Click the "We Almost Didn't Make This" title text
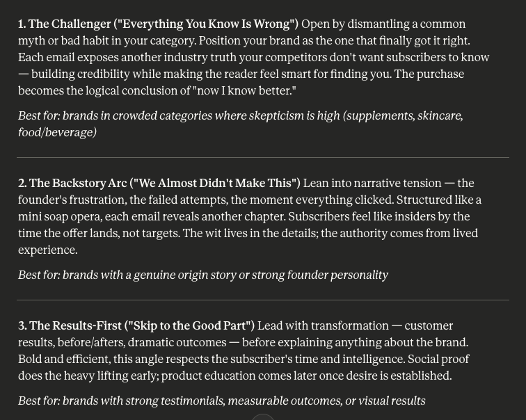This screenshot has height=420, width=526. tap(215, 184)
